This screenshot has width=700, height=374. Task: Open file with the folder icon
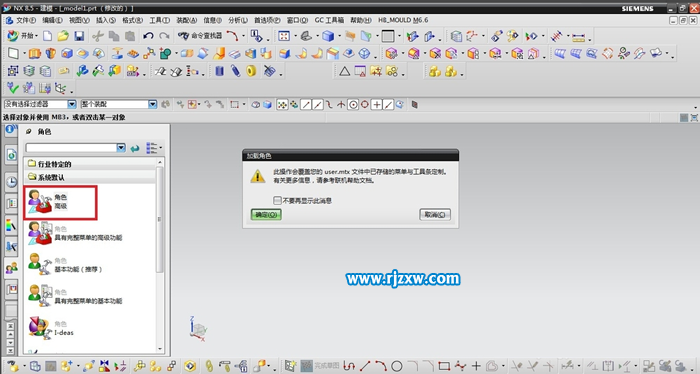(63, 36)
